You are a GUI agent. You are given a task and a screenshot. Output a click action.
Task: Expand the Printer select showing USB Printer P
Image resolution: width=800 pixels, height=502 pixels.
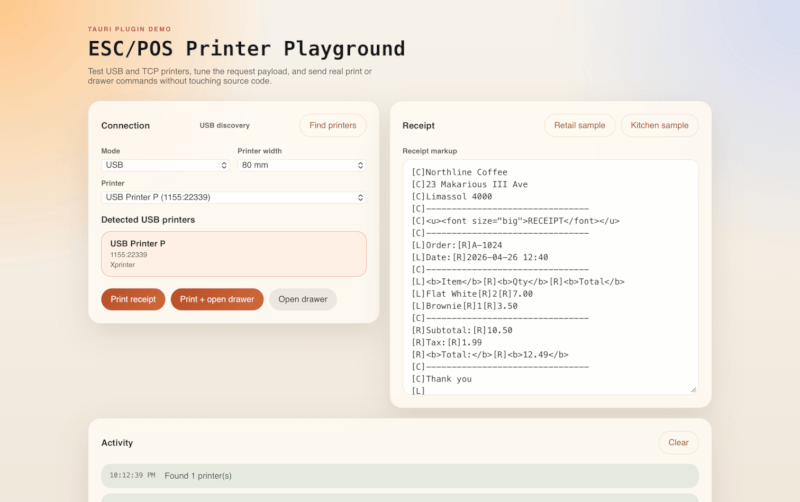234,197
